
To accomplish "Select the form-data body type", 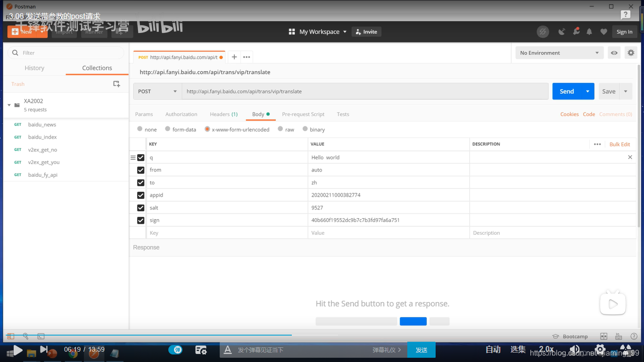I will tap(167, 129).
